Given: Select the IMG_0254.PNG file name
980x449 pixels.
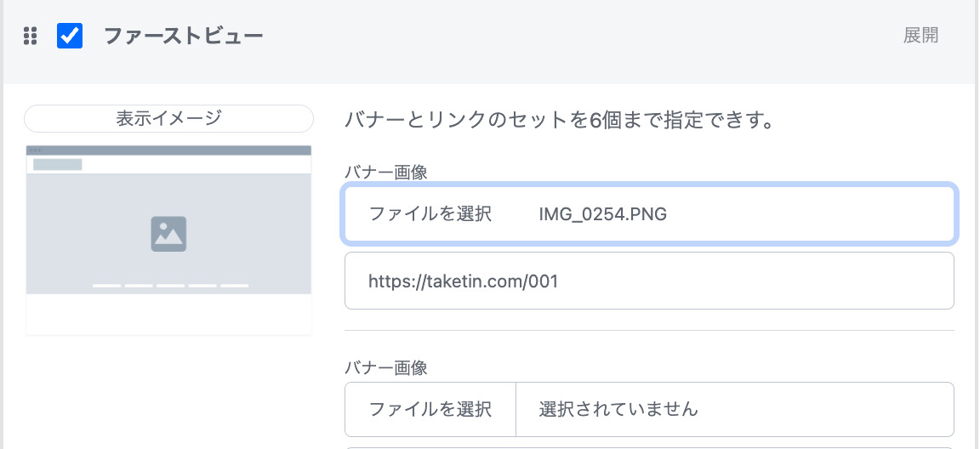Looking at the screenshot, I should 603,214.
